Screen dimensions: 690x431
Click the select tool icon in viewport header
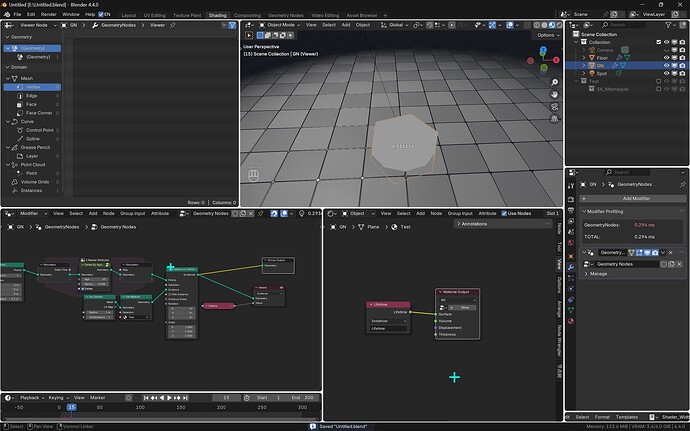249,35
